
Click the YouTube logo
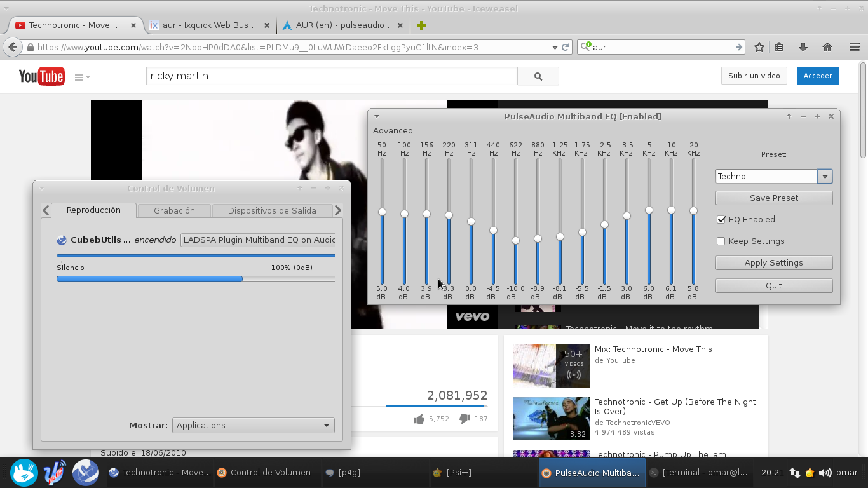pos(41,76)
